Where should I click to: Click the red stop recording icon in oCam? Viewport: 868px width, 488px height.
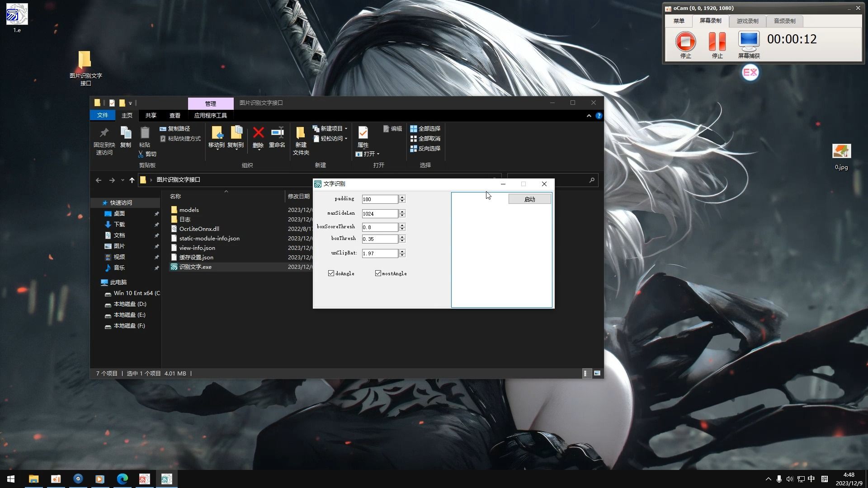click(x=685, y=41)
